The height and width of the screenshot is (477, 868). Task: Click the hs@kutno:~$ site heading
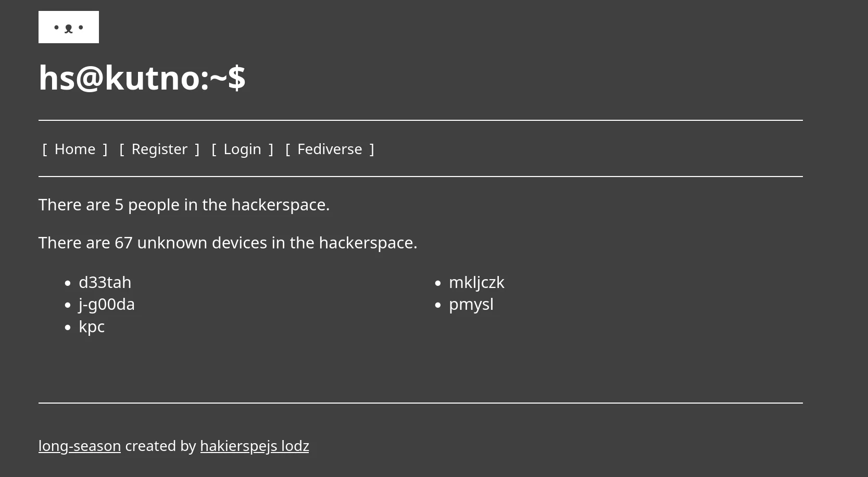142,78
